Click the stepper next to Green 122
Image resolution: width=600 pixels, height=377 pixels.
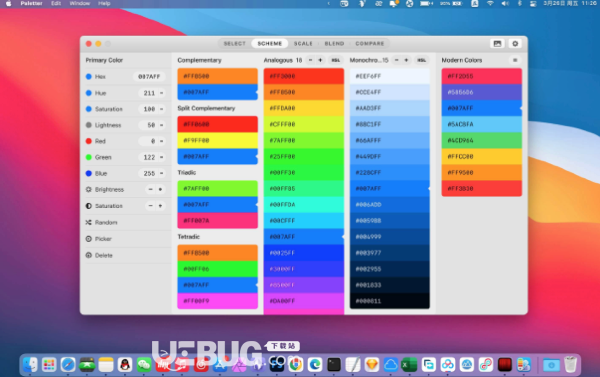tap(161, 157)
